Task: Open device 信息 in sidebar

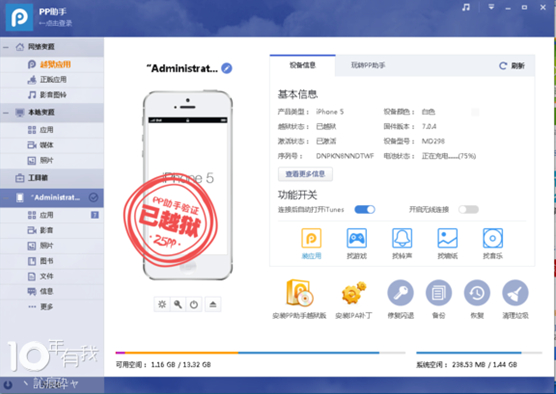Action: pos(52,292)
